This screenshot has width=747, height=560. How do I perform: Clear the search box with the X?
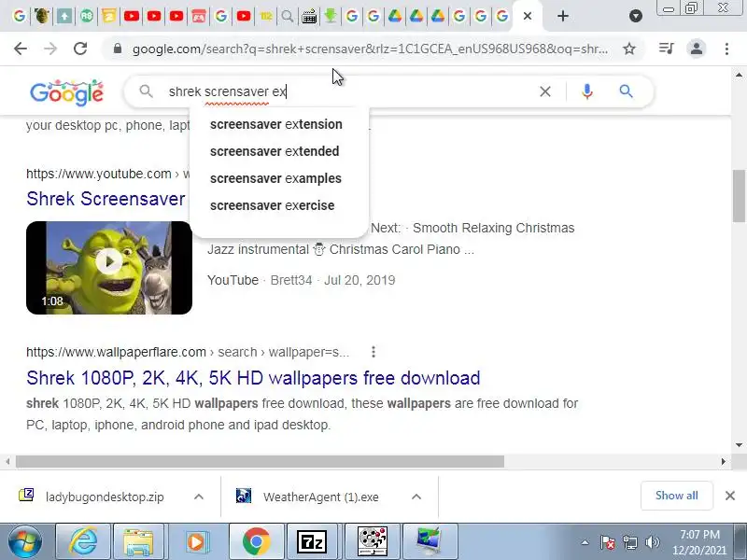[x=545, y=91]
